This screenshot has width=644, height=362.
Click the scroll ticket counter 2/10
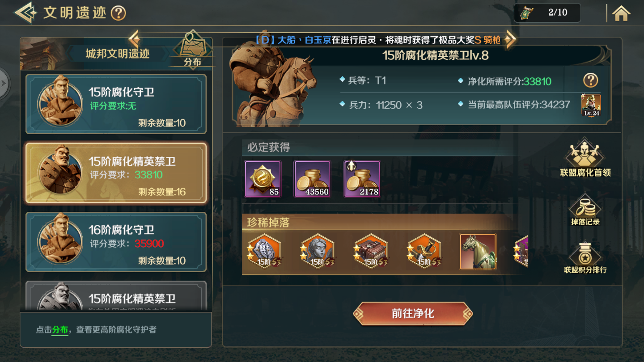pyautogui.click(x=547, y=13)
